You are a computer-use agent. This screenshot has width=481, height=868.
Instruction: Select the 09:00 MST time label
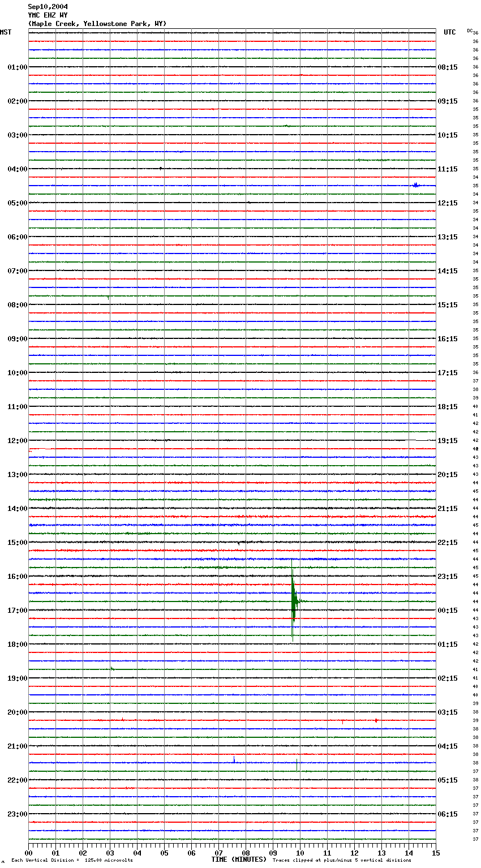point(18,339)
